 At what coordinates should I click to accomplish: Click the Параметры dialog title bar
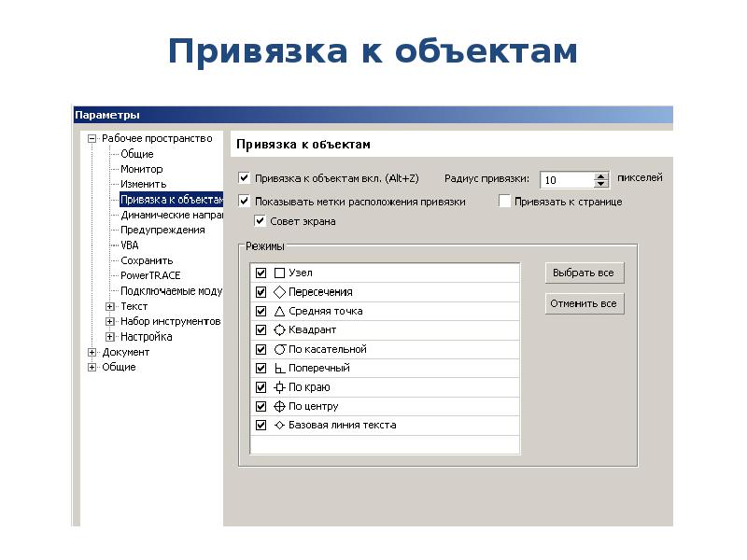coord(373,115)
